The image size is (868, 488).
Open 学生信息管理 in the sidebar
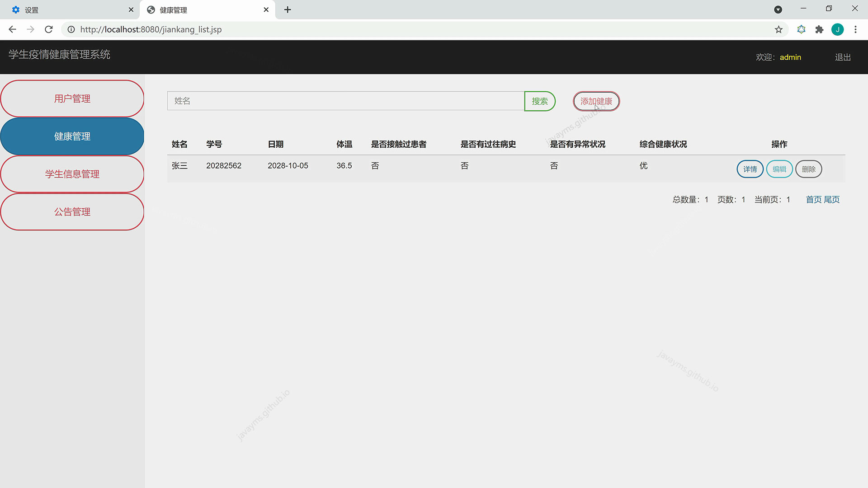(72, 174)
